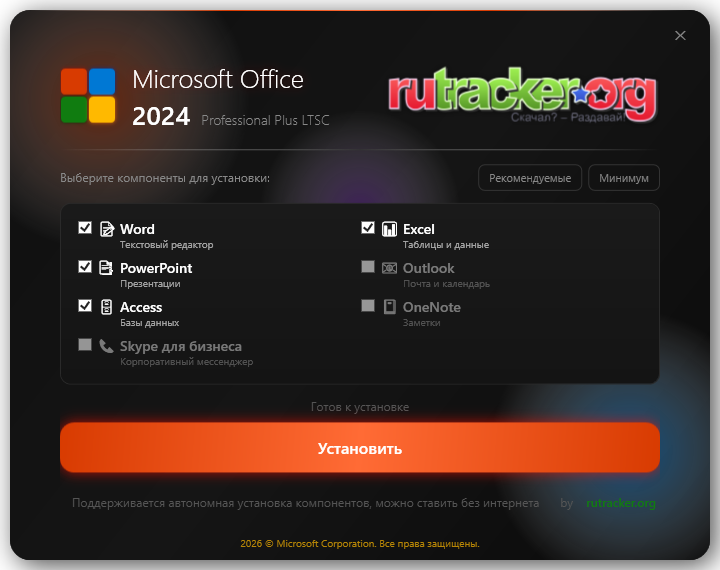
Task: Click the Word document icon
Action: tap(107, 229)
